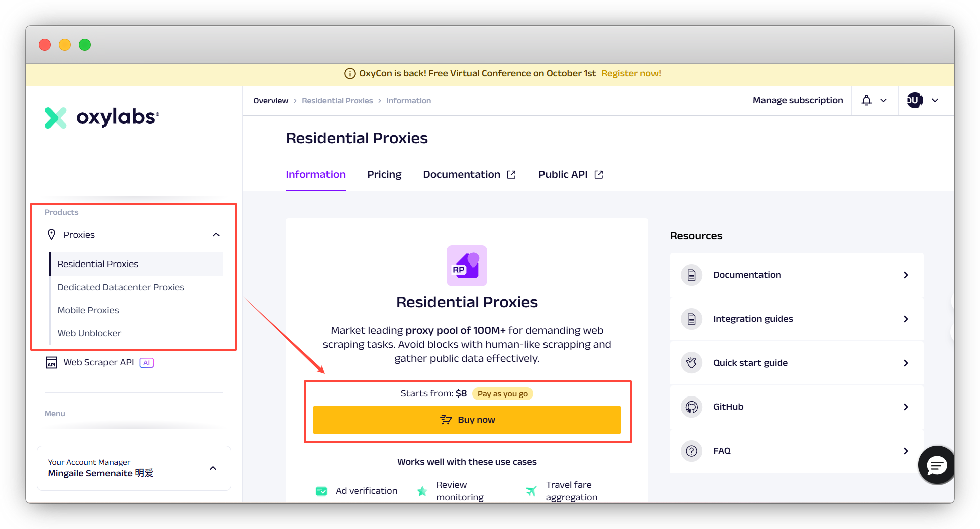The height and width of the screenshot is (529, 980).
Task: Click the Residential Proxies RP product icon
Action: coord(467,266)
